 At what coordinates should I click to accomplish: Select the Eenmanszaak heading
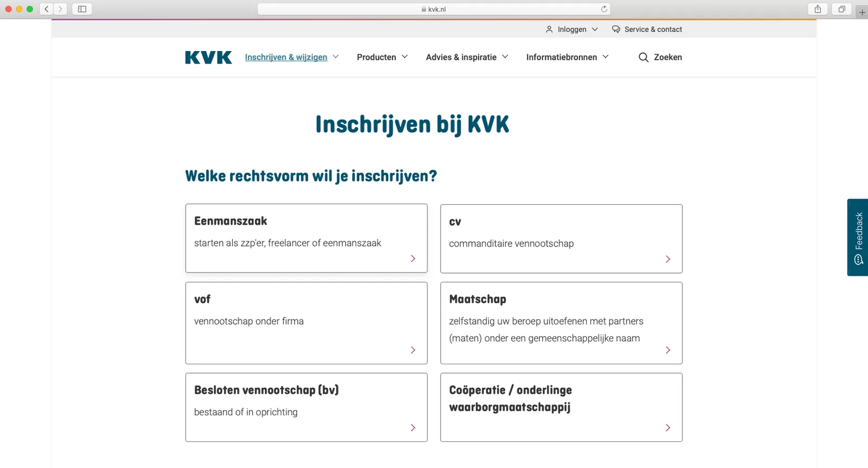coord(231,221)
